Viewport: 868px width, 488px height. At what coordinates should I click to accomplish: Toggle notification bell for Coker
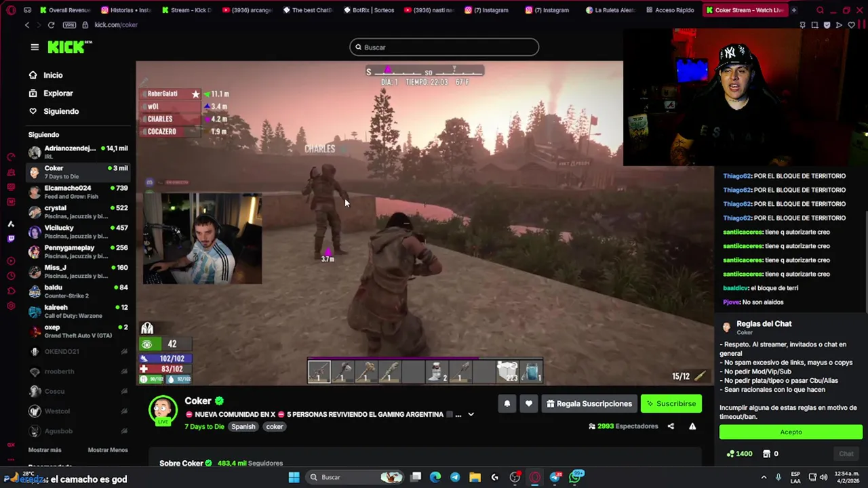tap(507, 403)
